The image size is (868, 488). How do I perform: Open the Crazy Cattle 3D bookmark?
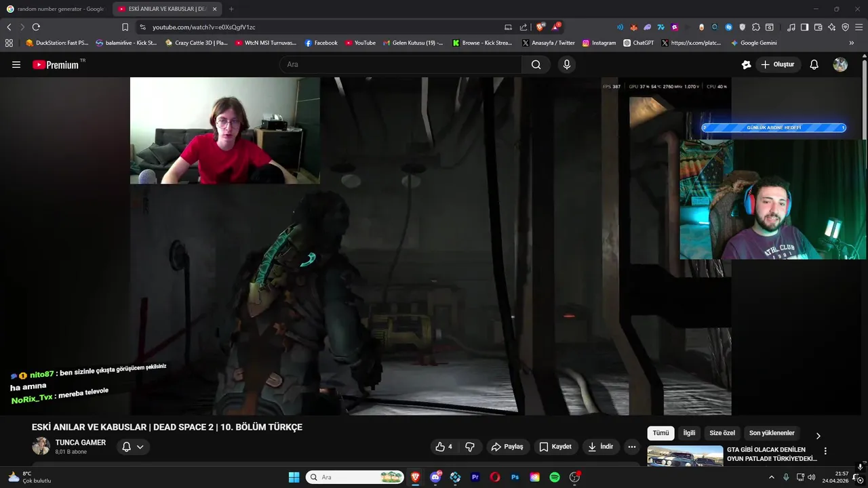(x=197, y=43)
